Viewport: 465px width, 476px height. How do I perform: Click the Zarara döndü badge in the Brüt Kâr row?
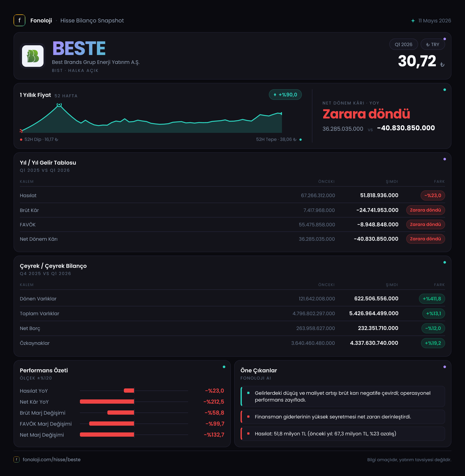(425, 210)
